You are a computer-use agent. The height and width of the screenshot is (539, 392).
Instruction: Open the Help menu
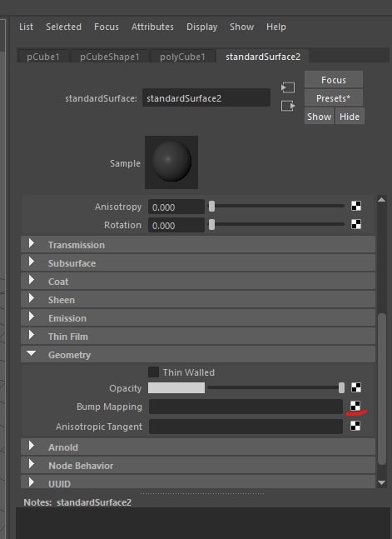click(x=275, y=27)
